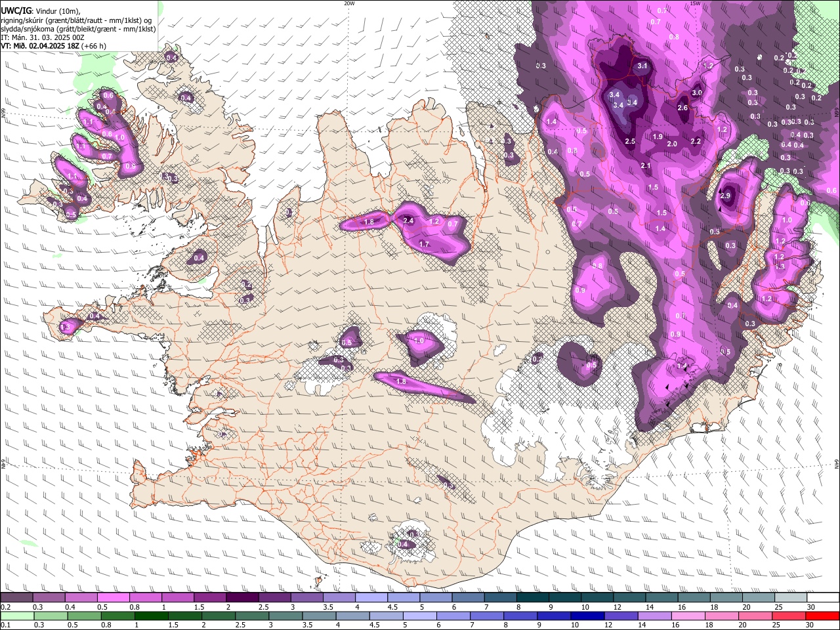The image size is (840, 630).
Task: Click the '0.2' label in the upper legend row
Action: tap(4, 606)
